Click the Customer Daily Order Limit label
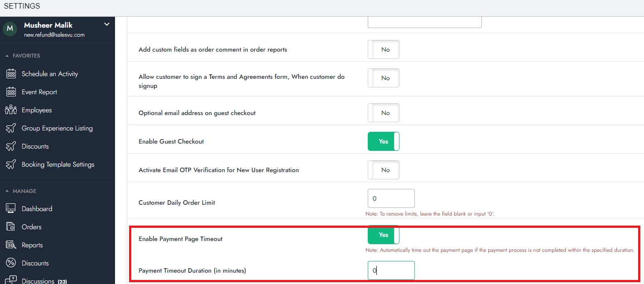The height and width of the screenshot is (284, 644). tap(177, 202)
